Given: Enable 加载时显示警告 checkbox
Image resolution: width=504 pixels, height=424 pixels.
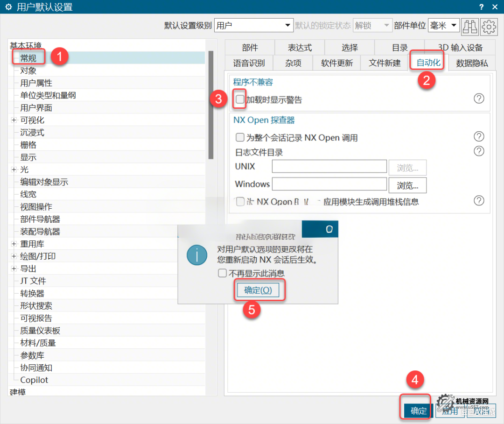Looking at the screenshot, I should tap(239, 99).
